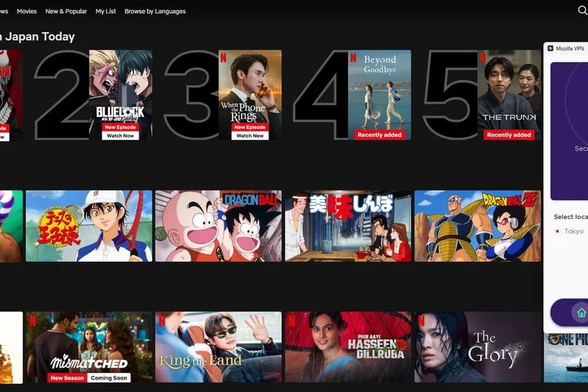Screen dimensions: 588x392
Task: Click Recently added badge on Beyond Goodbye
Action: [379, 135]
